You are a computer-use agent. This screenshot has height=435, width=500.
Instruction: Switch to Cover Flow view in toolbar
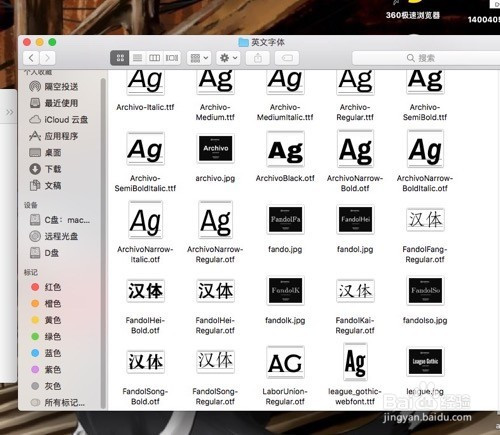pyautogui.click(x=172, y=58)
